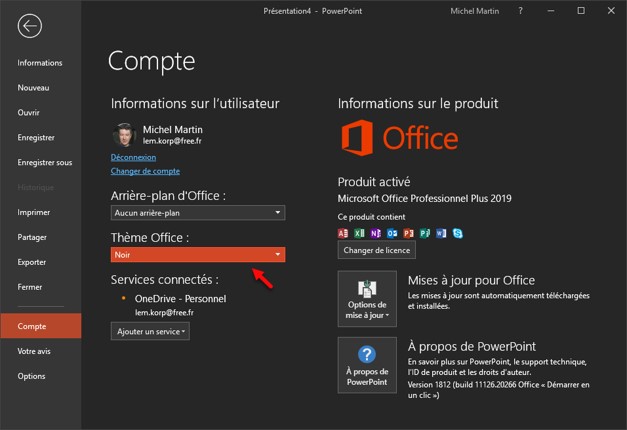
Task: Click the Access product icon
Action: (344, 233)
